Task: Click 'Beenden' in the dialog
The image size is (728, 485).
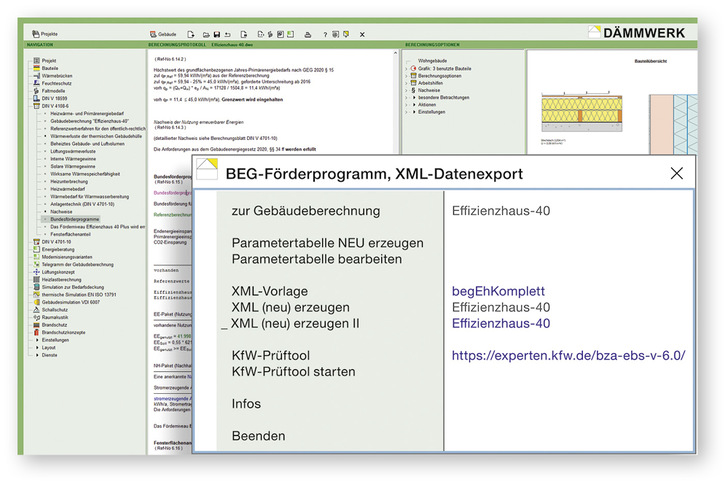Action: (258, 436)
